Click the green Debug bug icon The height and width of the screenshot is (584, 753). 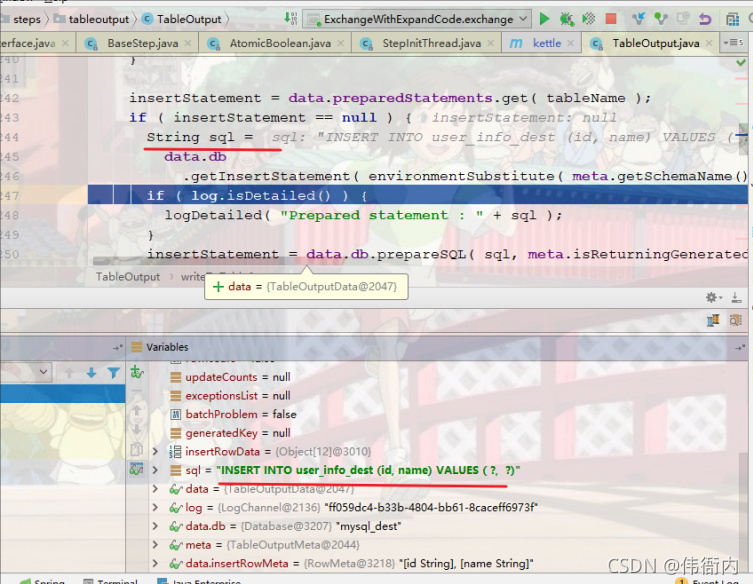pyautogui.click(x=566, y=19)
